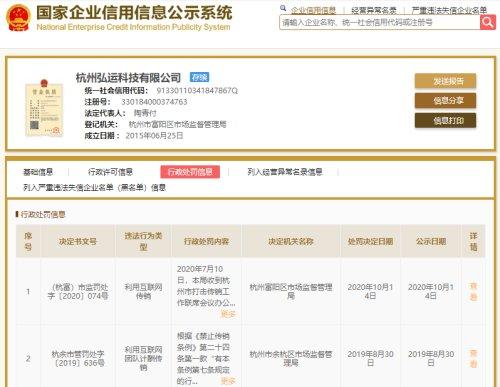Click authority cell 杭州市余杭区市场监督管理局
This screenshot has height=387, width=500.
click(x=291, y=358)
